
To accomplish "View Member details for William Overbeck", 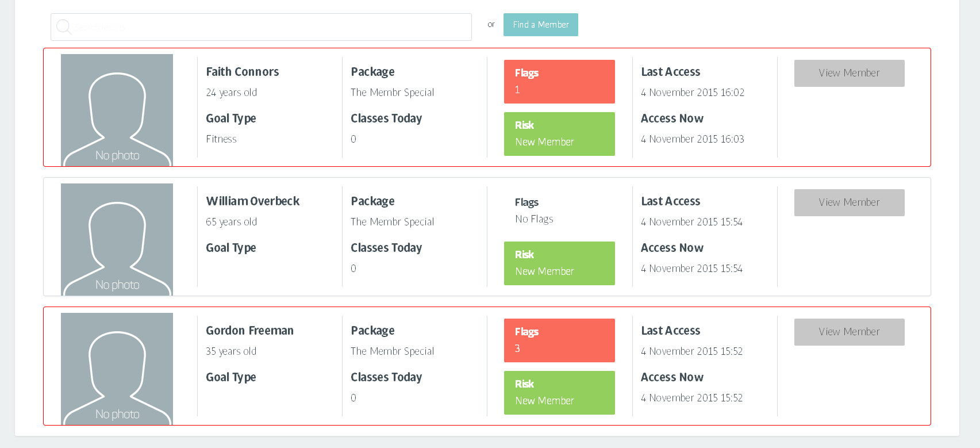I will pos(849,202).
